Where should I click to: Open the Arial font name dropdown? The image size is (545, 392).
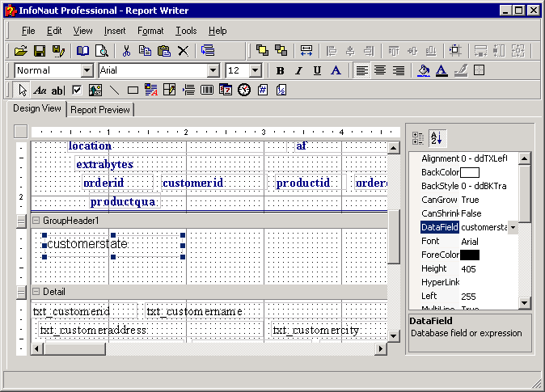pyautogui.click(x=213, y=70)
